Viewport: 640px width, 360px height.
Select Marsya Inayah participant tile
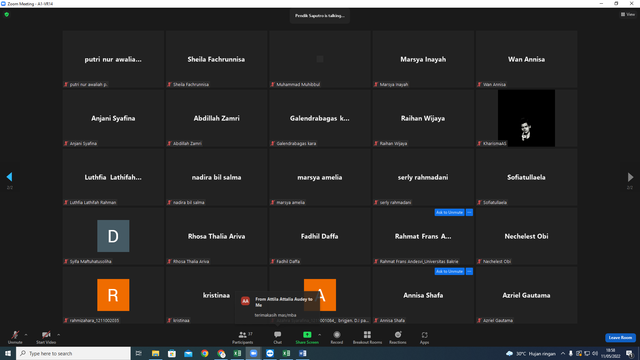[x=423, y=59]
